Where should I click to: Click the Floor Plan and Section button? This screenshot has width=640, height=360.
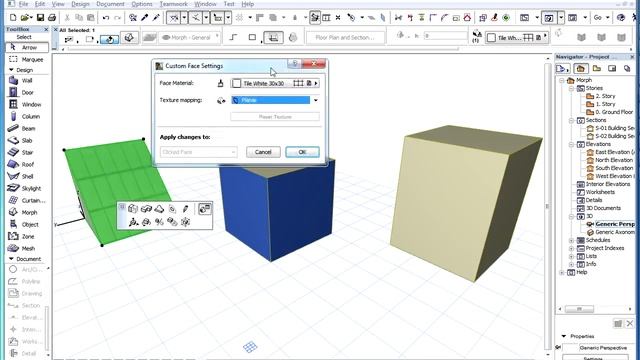tap(345, 38)
